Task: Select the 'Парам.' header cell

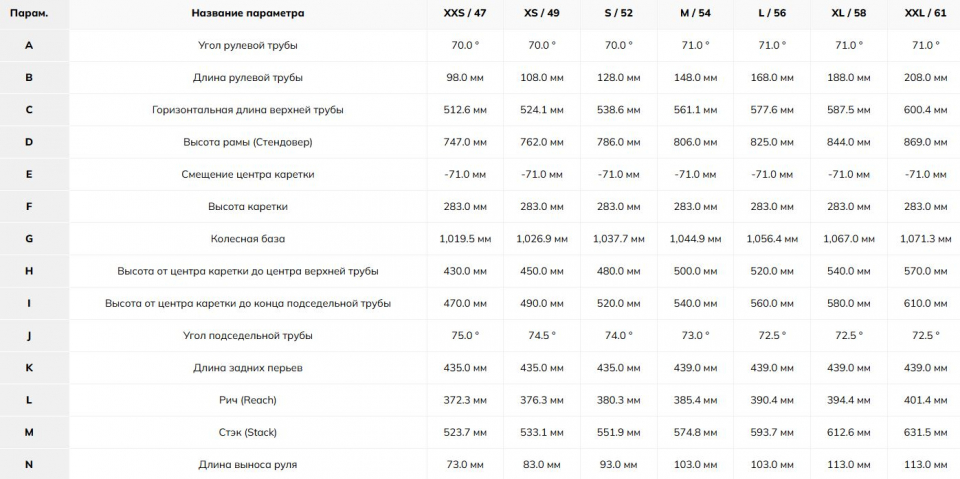Action: [x=29, y=13]
